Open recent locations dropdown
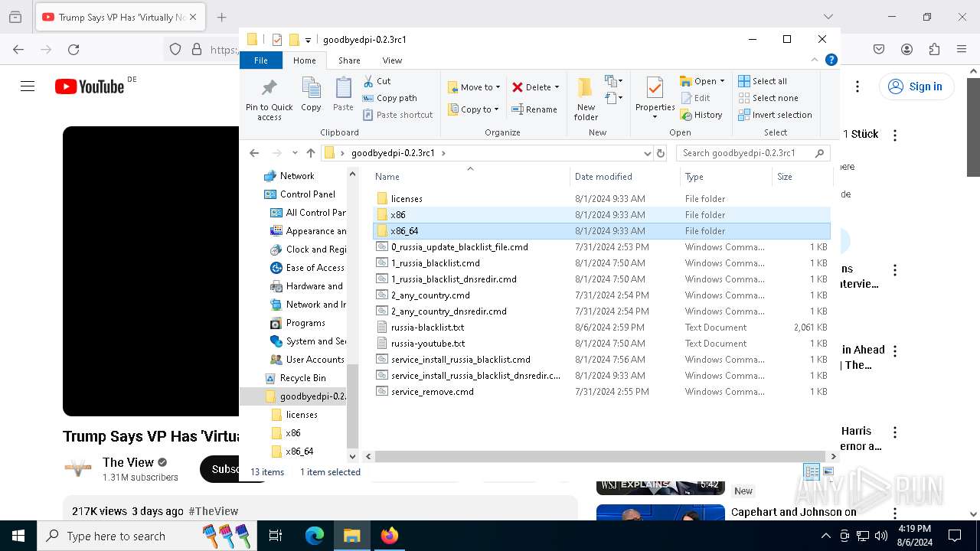Viewport: 980px width, 551px height. (295, 153)
